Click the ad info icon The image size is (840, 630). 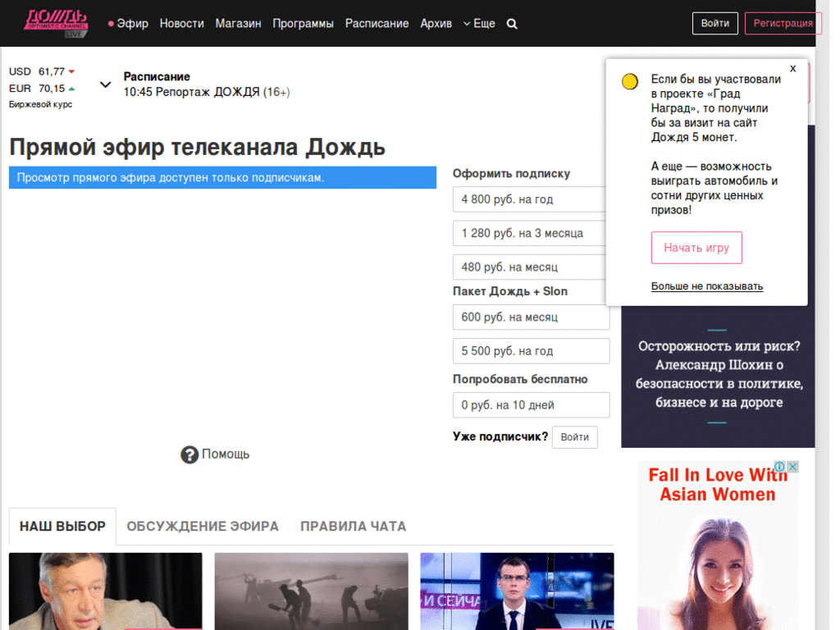[780, 467]
